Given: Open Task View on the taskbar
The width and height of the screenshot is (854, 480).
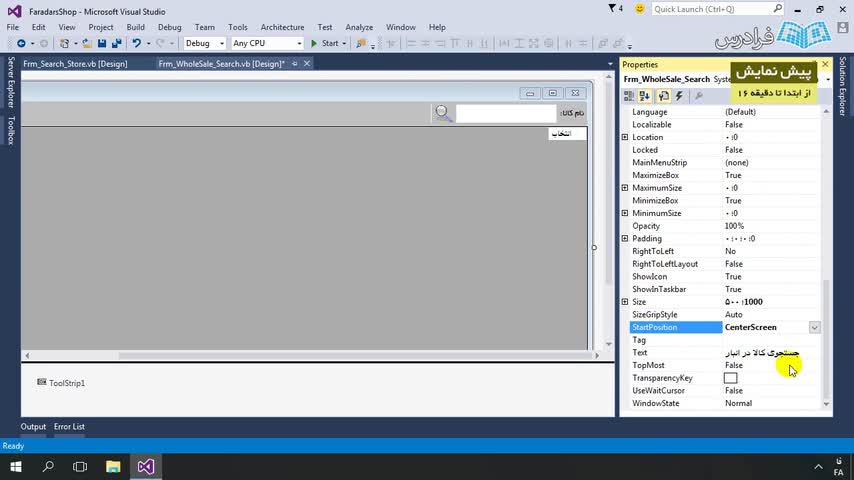Looking at the screenshot, I should pyautogui.click(x=80, y=467).
